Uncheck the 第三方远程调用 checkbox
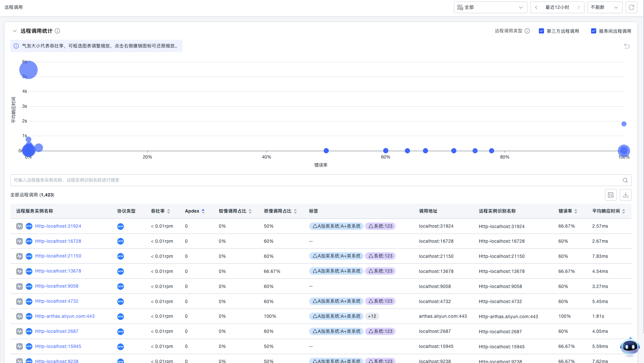Image resolution: width=644 pixels, height=363 pixels. 541,31
